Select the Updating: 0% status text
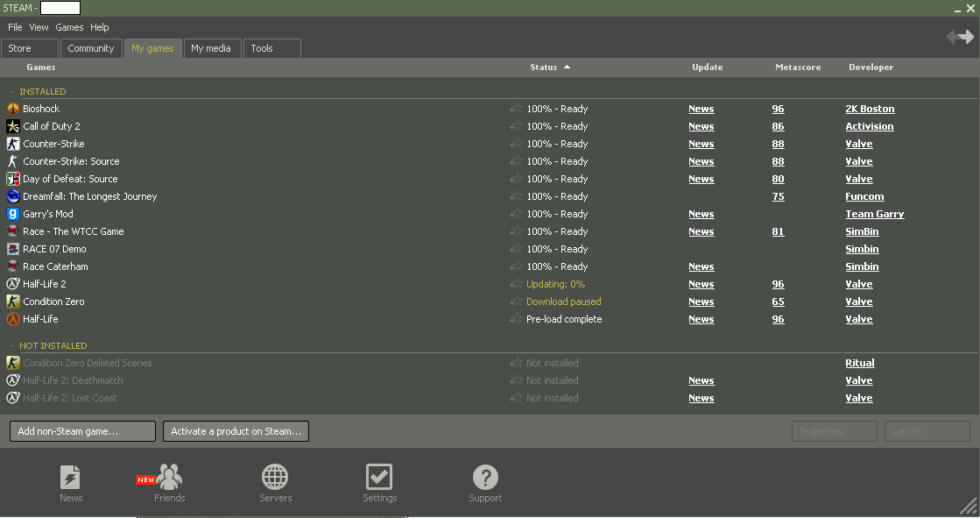The image size is (980, 518). [x=555, y=284]
